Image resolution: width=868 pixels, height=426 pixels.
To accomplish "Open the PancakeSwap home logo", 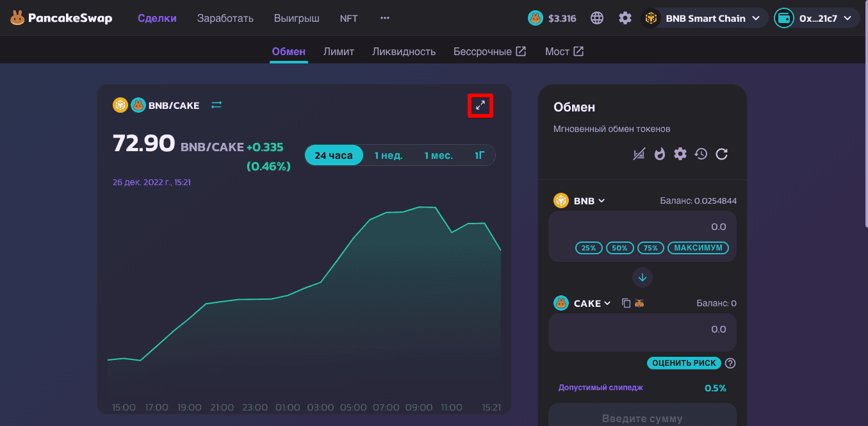I will 61,19.
